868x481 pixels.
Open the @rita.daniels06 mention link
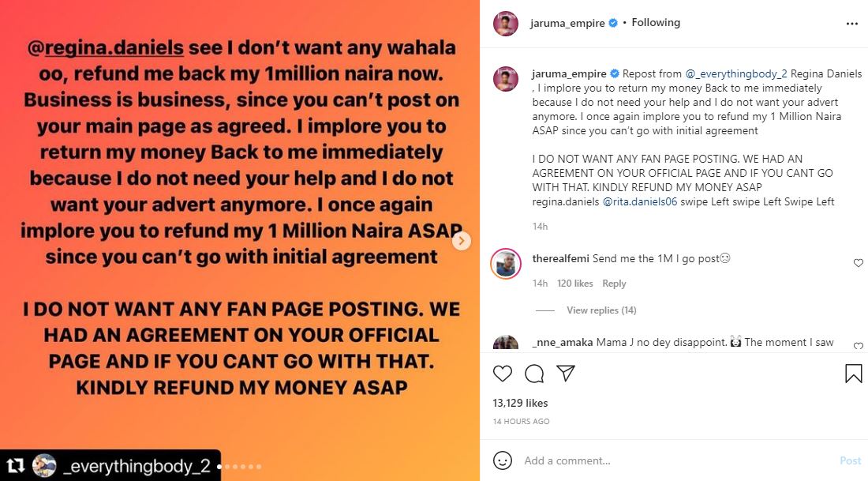640,202
